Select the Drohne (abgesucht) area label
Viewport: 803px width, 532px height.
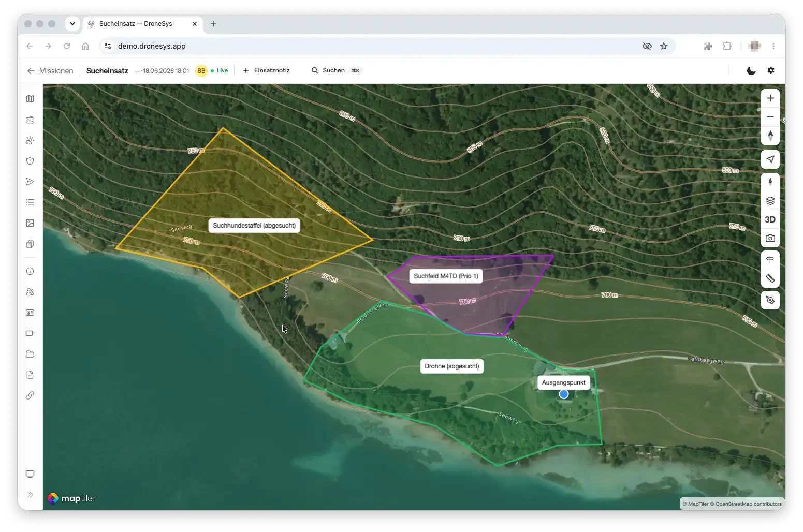(x=452, y=366)
